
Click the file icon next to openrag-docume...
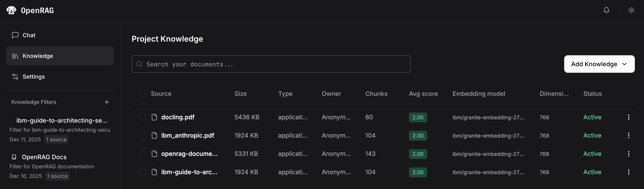(154, 154)
